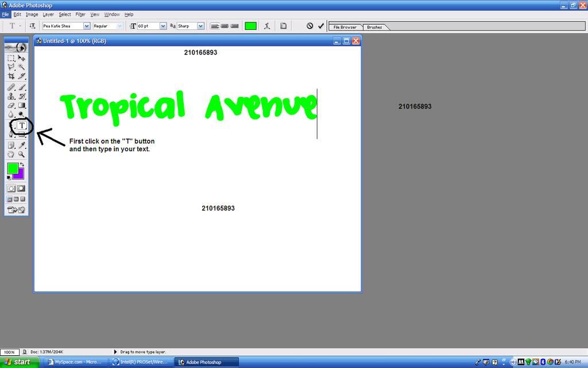
Task: Select the Blur tool
Action: [11, 114]
